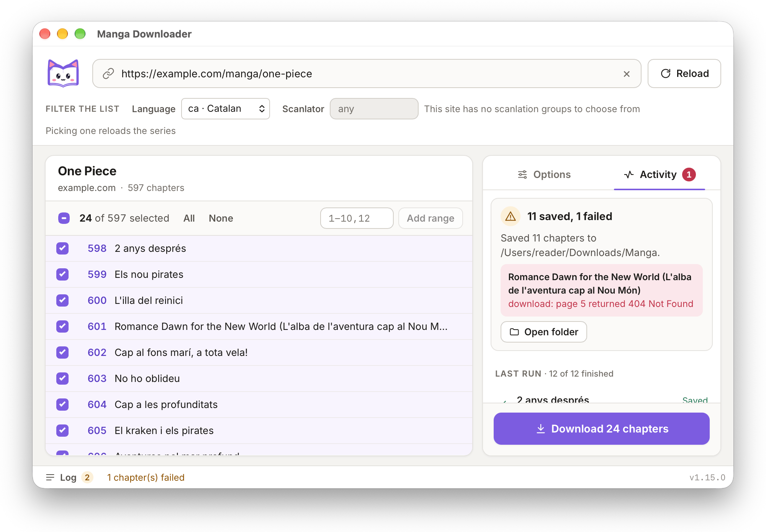Clear the URL with the X icon

627,74
